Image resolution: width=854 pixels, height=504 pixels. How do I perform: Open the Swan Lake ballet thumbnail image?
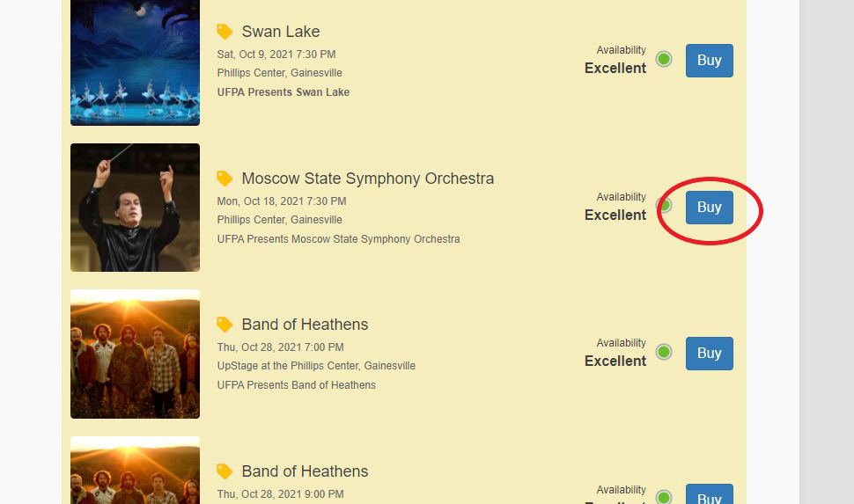coord(135,63)
